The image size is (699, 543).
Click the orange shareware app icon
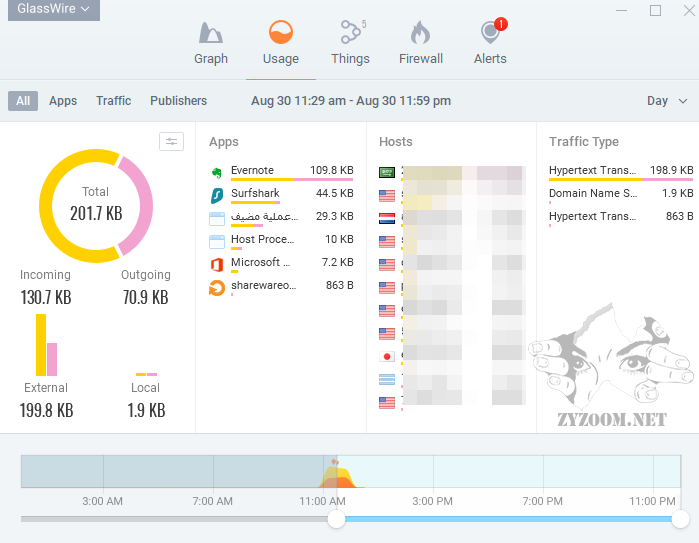[x=217, y=288]
